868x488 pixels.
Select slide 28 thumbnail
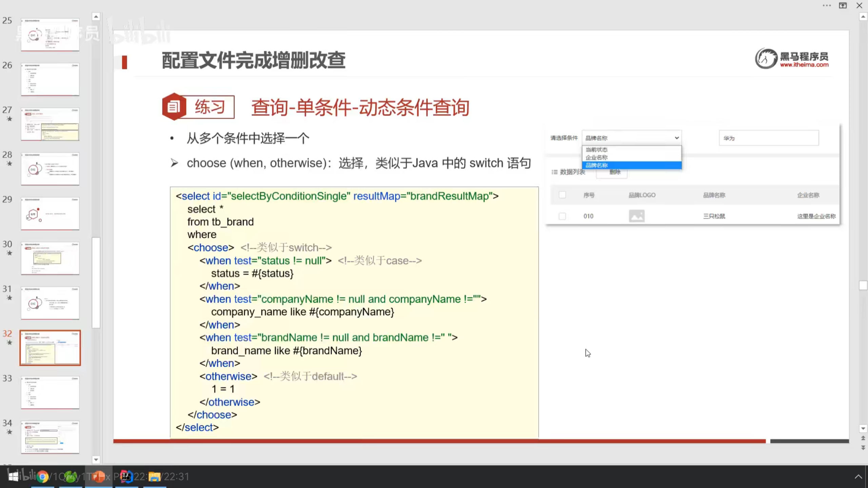pos(50,169)
